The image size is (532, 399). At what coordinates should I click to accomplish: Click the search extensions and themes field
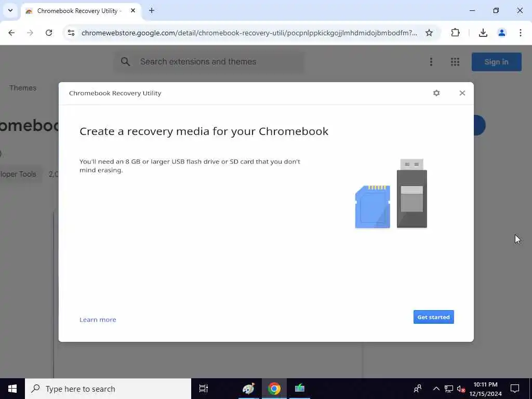click(x=209, y=62)
